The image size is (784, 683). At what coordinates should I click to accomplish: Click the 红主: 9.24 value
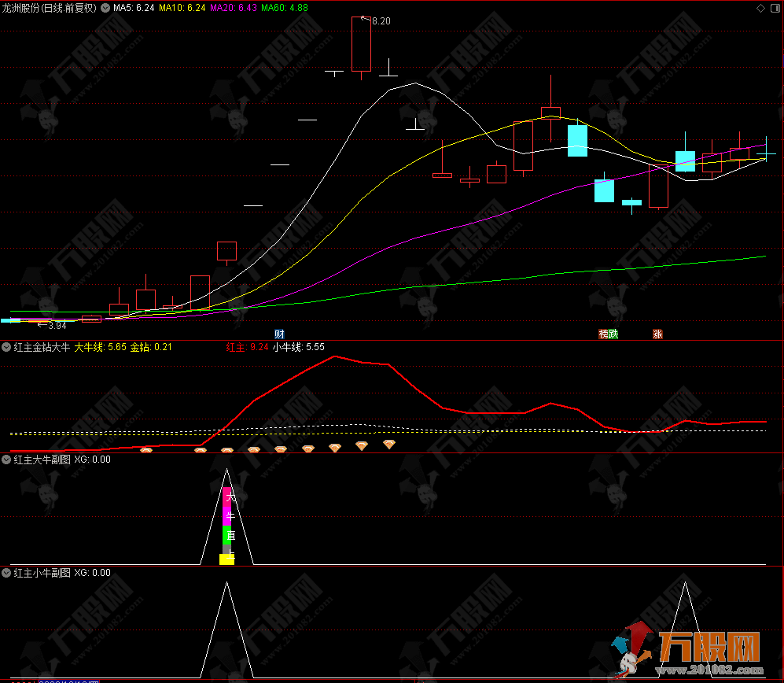[247, 347]
